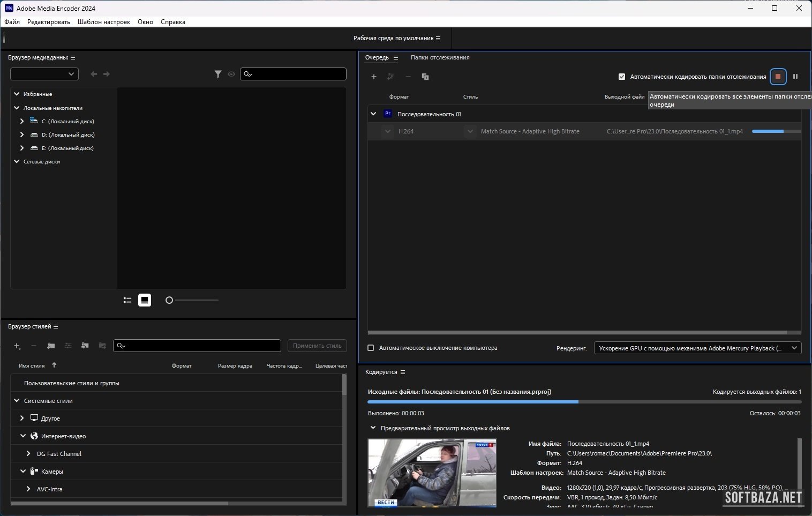Enable automatic computer shutdown checkbox
The height and width of the screenshot is (516, 812).
click(371, 348)
